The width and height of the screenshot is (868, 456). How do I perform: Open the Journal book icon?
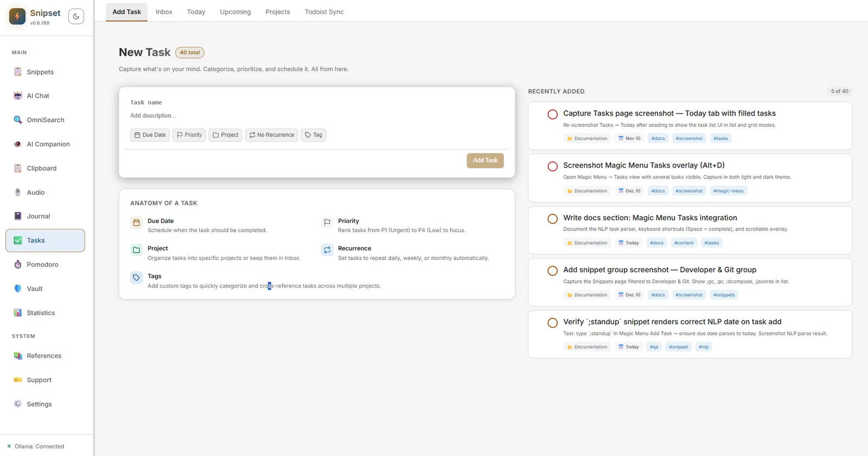point(18,216)
